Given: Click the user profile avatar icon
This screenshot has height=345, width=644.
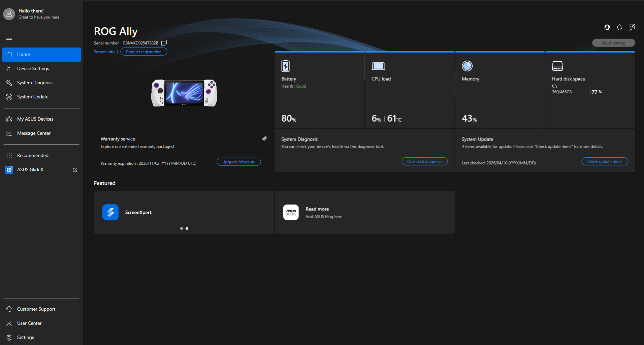Looking at the screenshot, I should click(9, 14).
